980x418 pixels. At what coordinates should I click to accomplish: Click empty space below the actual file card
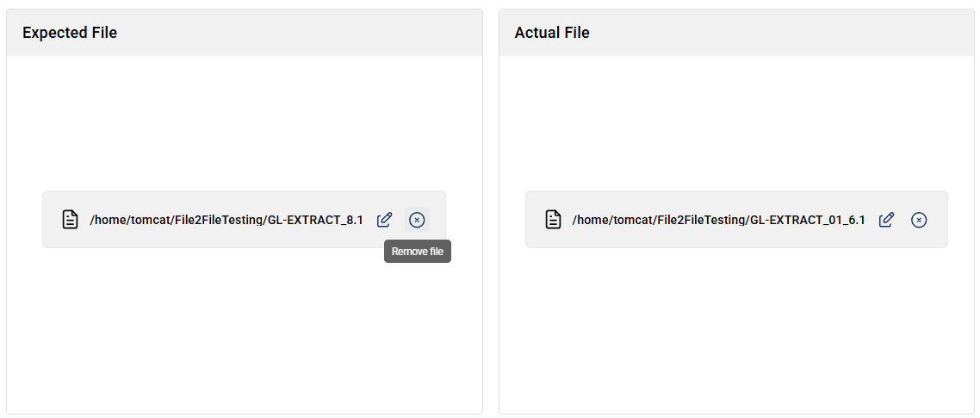pyautogui.click(x=736, y=332)
